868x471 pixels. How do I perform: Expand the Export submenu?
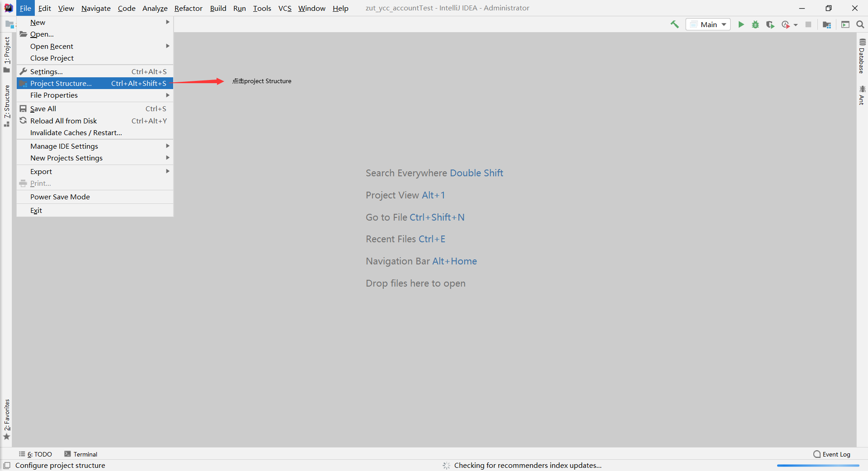click(95, 171)
